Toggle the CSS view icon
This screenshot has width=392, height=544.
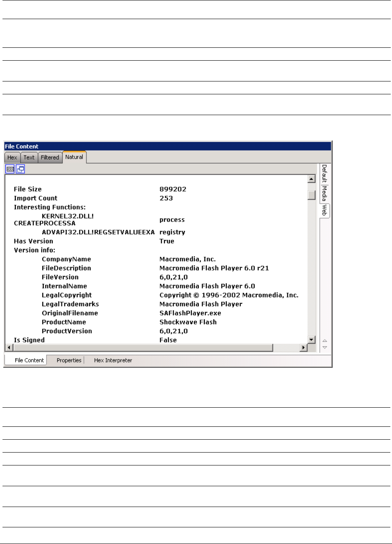tap(10, 169)
